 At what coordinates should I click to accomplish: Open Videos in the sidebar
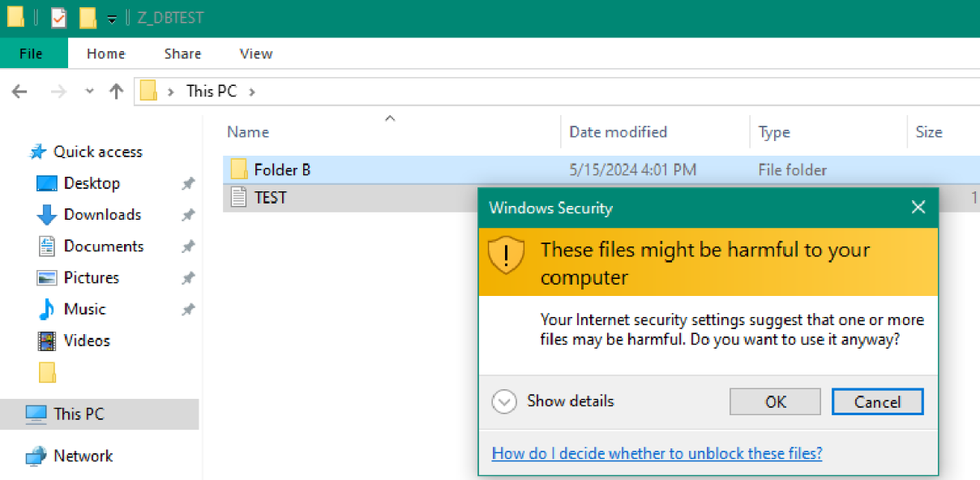tap(87, 341)
